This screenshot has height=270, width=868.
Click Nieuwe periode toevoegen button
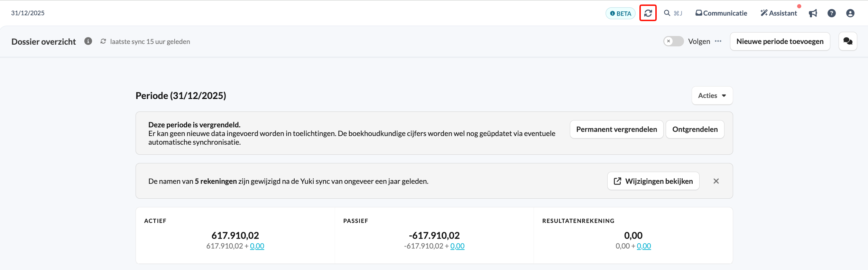coord(780,41)
